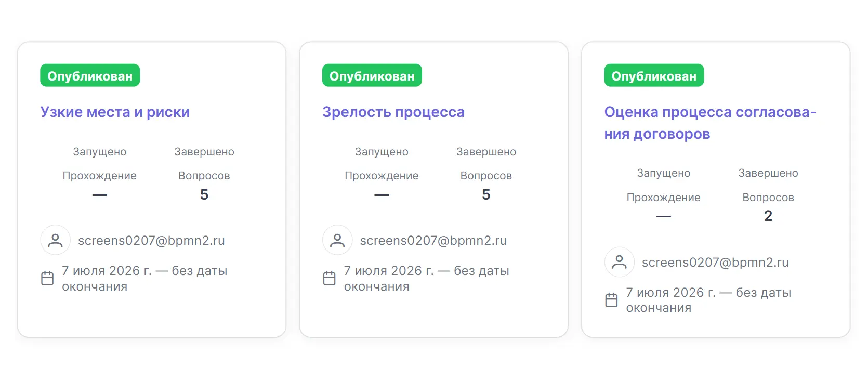Click calendar icon in "Узкие места и риски" card
The image size is (868, 380).
point(47,278)
